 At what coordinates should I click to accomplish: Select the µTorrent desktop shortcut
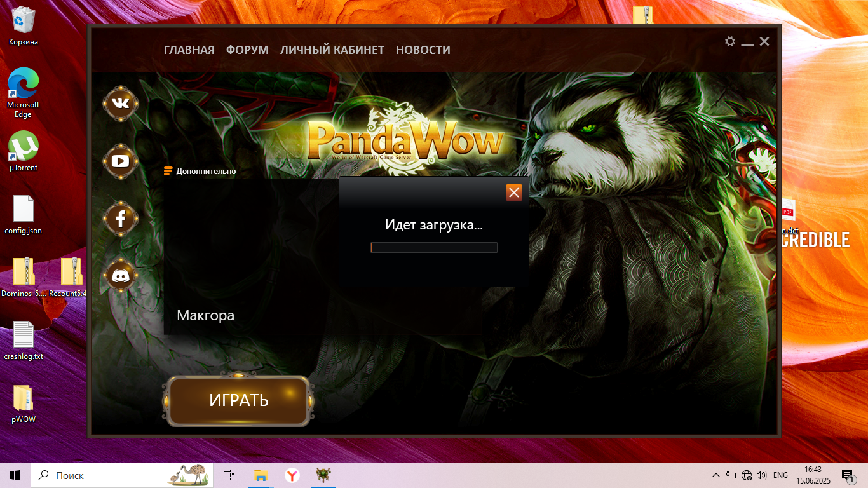24,151
